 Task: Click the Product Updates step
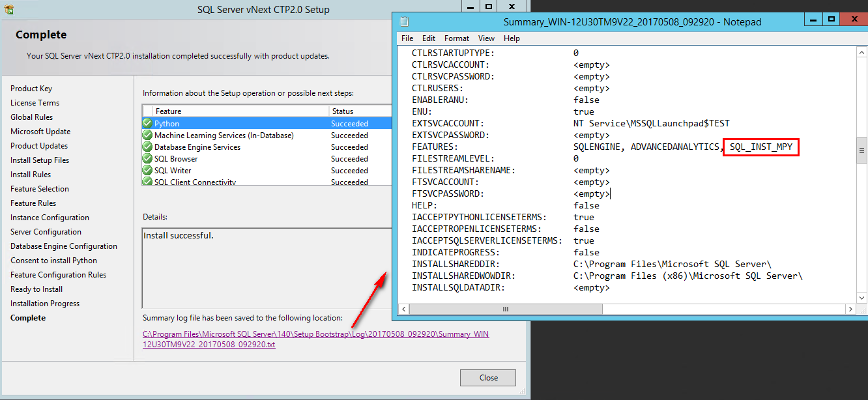pos(39,146)
